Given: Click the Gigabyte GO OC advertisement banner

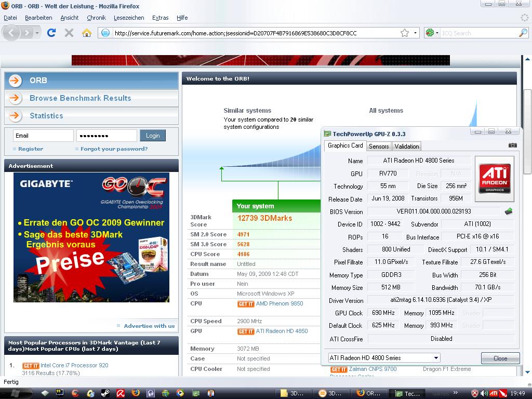Looking at the screenshot, I should [91, 237].
